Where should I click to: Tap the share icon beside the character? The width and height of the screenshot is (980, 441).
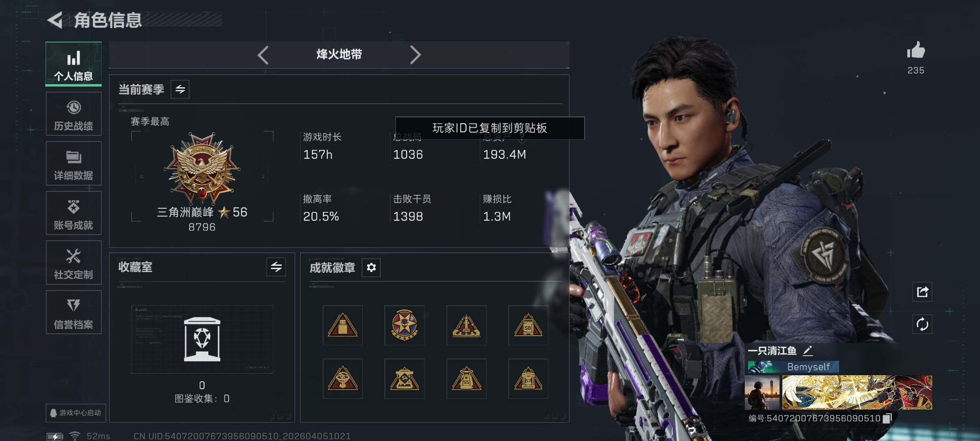(x=922, y=292)
